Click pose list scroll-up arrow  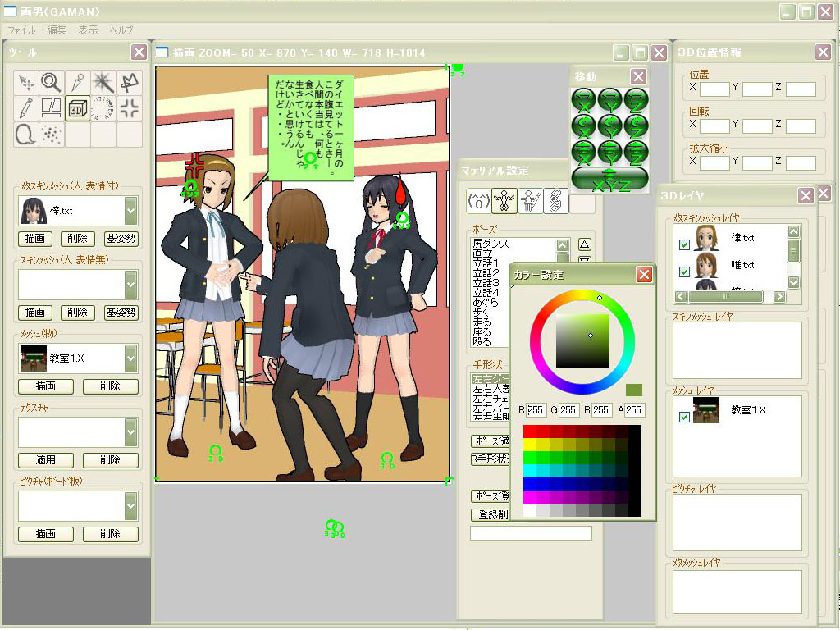(562, 245)
